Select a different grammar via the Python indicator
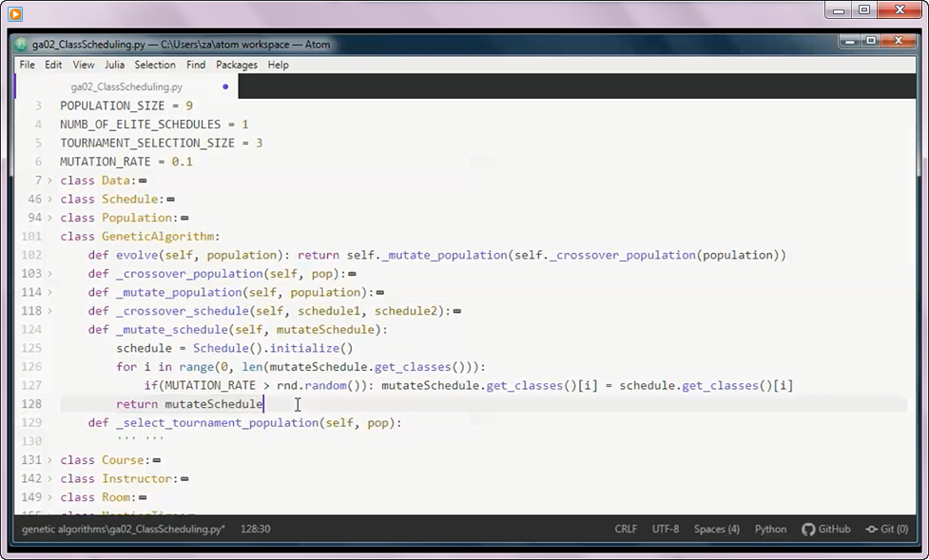 [x=771, y=529]
